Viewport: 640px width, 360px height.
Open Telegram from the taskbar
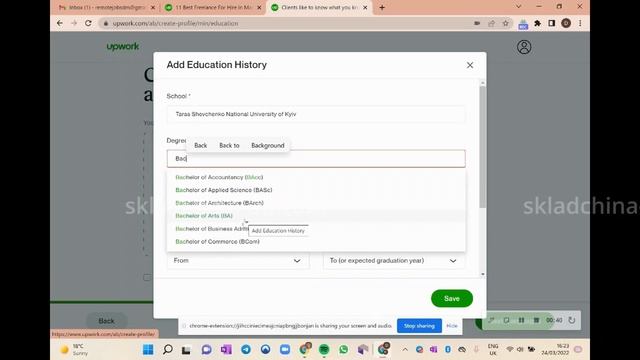(x=246, y=349)
